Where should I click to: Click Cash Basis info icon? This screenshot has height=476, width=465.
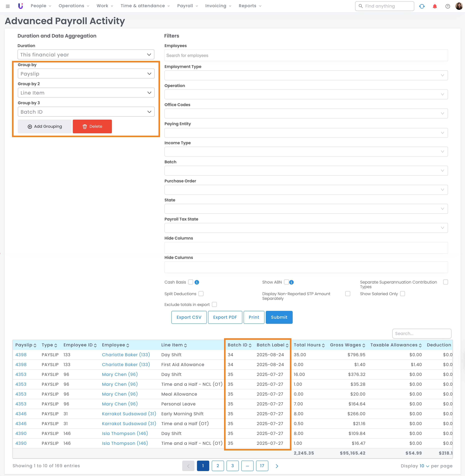point(197,282)
